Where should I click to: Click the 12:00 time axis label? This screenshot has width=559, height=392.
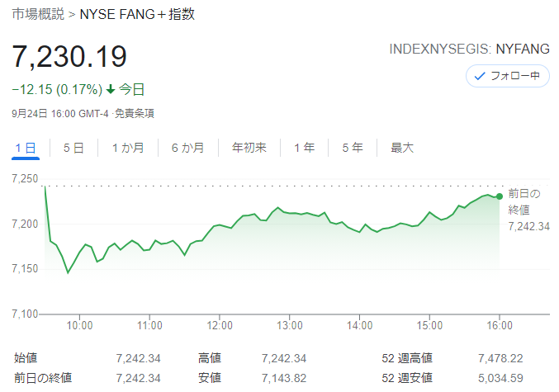point(220,325)
